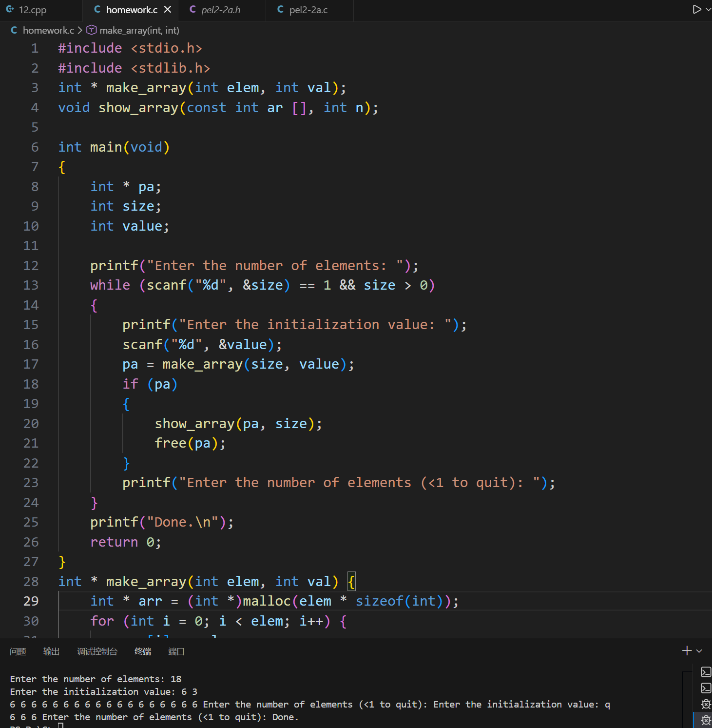Click '#include <stdio.h>' on line 1
The image size is (712, 728).
tap(130, 48)
